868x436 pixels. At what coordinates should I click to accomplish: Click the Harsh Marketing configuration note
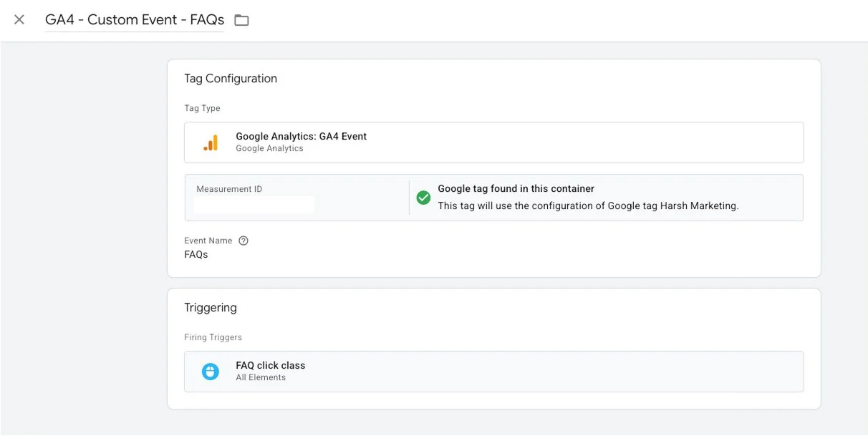588,205
